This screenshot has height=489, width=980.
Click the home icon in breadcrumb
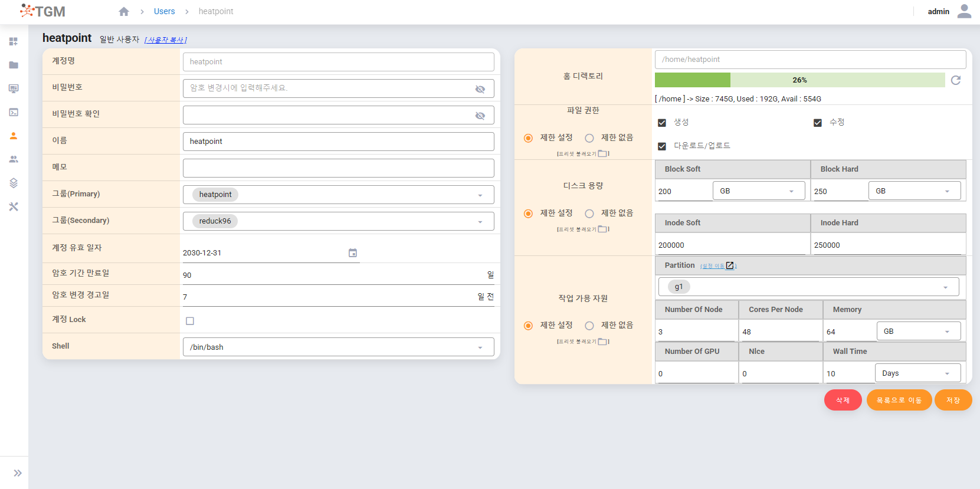click(124, 12)
